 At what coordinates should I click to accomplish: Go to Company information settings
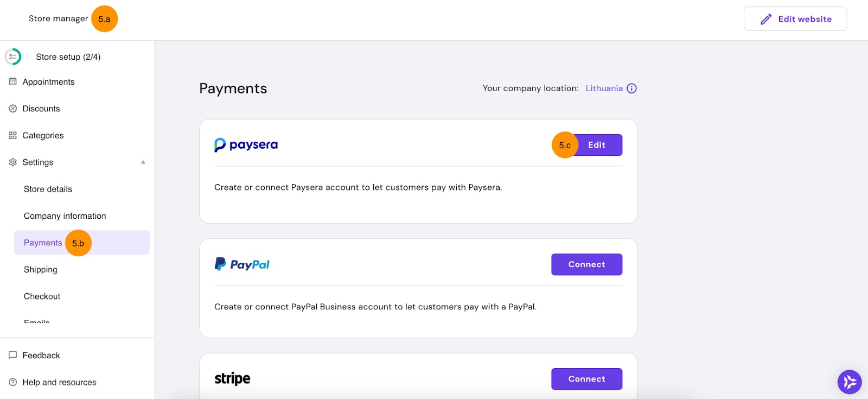(x=65, y=216)
